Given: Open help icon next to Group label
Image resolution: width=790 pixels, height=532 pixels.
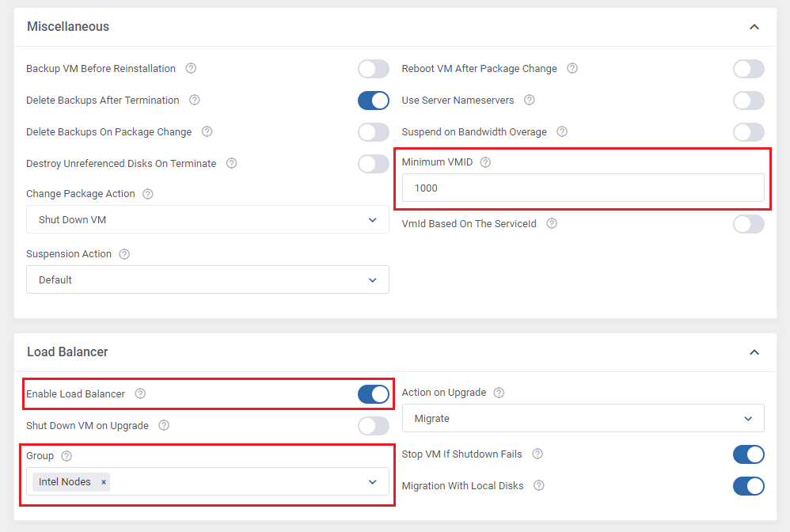Looking at the screenshot, I should (66, 456).
